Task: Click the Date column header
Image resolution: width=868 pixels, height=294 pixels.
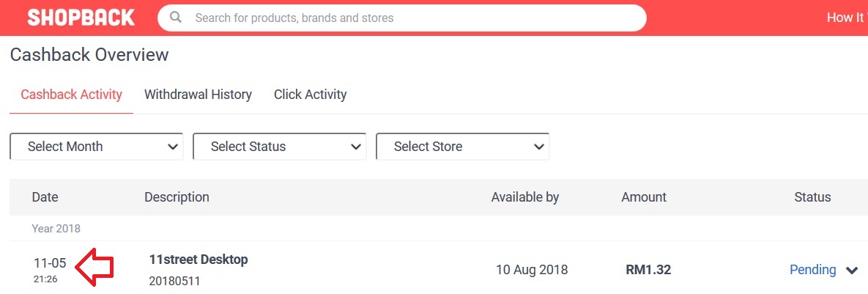Action: 45,197
